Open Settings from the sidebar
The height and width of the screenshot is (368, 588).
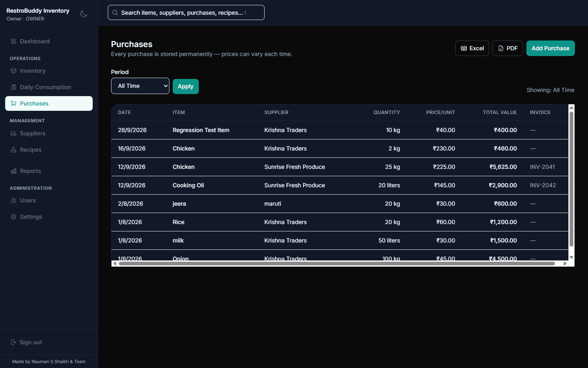pyautogui.click(x=49, y=217)
